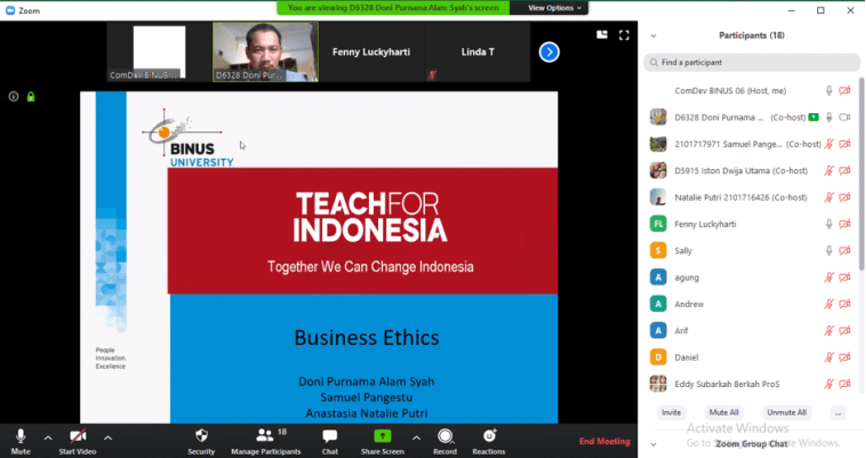Switch to the side-by-side view layout icon

(602, 35)
